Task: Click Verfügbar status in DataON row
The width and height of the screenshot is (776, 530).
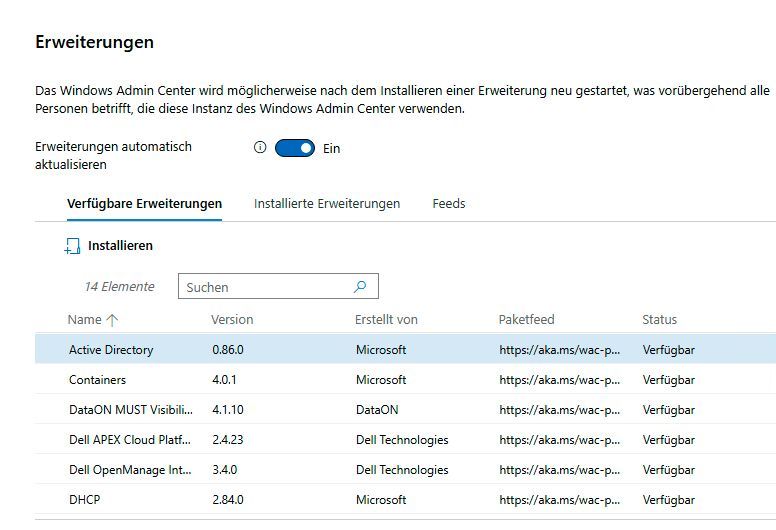Action: coord(669,410)
